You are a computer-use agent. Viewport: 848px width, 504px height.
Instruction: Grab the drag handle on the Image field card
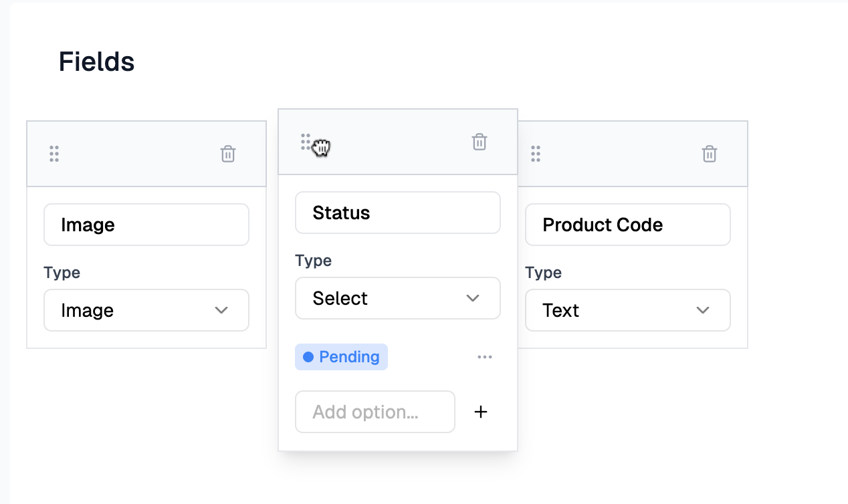[x=54, y=154]
